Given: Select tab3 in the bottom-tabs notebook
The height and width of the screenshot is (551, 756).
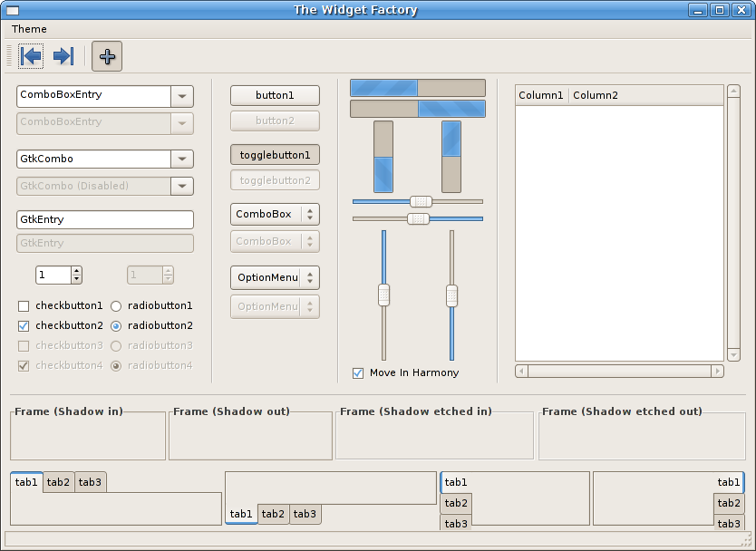Looking at the screenshot, I should tap(305, 514).
